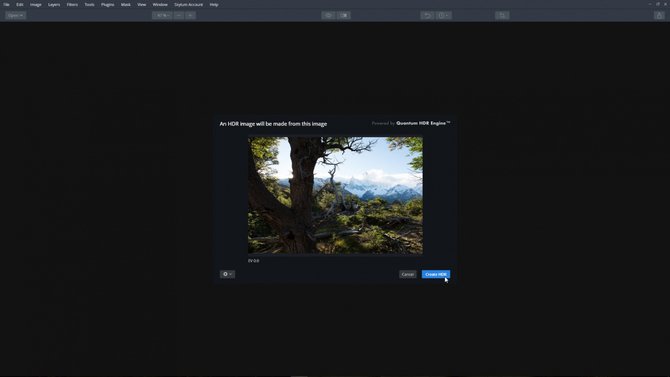Image resolution: width=670 pixels, height=377 pixels.
Task: Minimize the application window
Action: (x=650, y=4)
